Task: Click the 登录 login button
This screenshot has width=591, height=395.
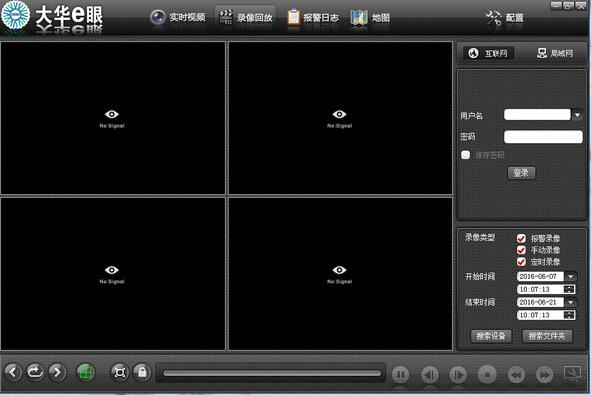Action: (521, 173)
